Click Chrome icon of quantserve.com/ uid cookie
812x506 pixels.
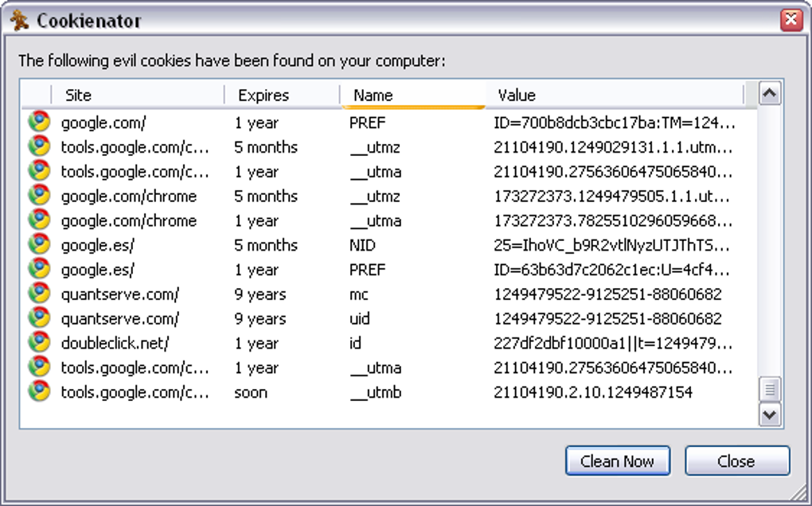pos(39,317)
